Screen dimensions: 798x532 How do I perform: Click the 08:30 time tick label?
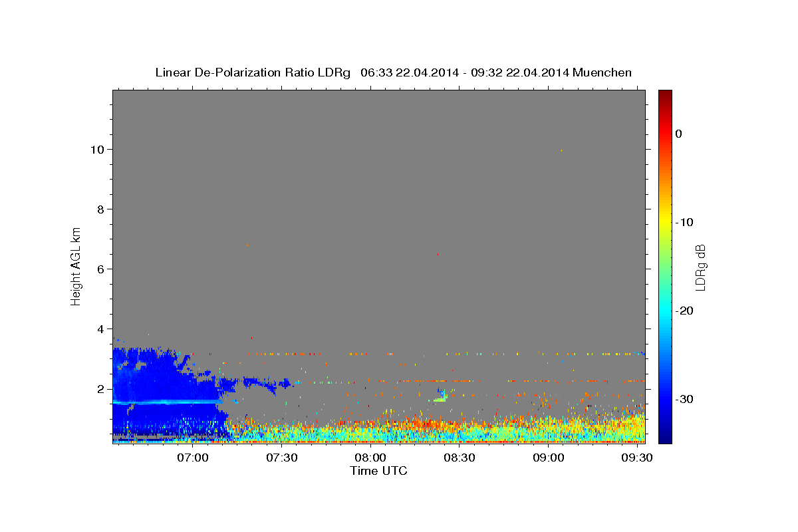459,458
